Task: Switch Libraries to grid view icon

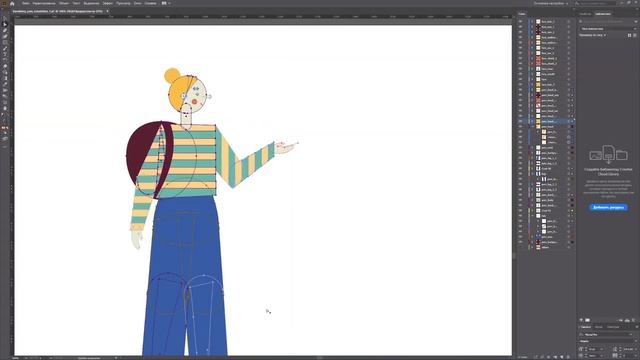Action: (629, 35)
